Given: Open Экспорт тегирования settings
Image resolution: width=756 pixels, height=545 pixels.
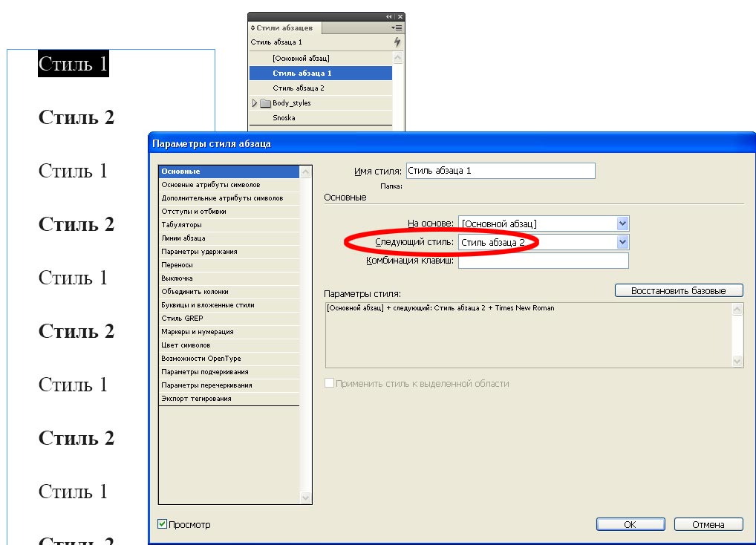Looking at the screenshot, I should pos(229,399).
